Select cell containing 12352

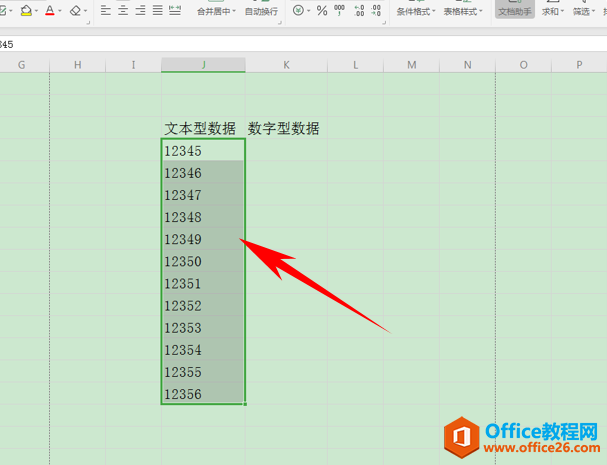203,305
